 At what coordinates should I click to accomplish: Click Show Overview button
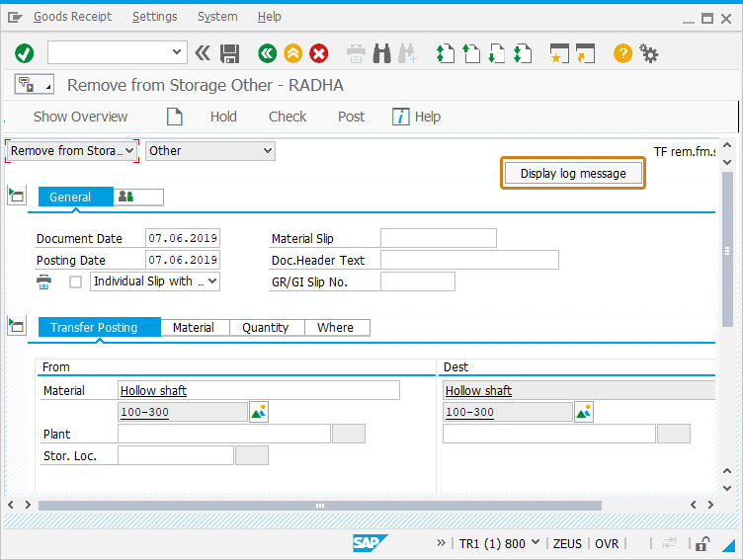click(x=81, y=117)
